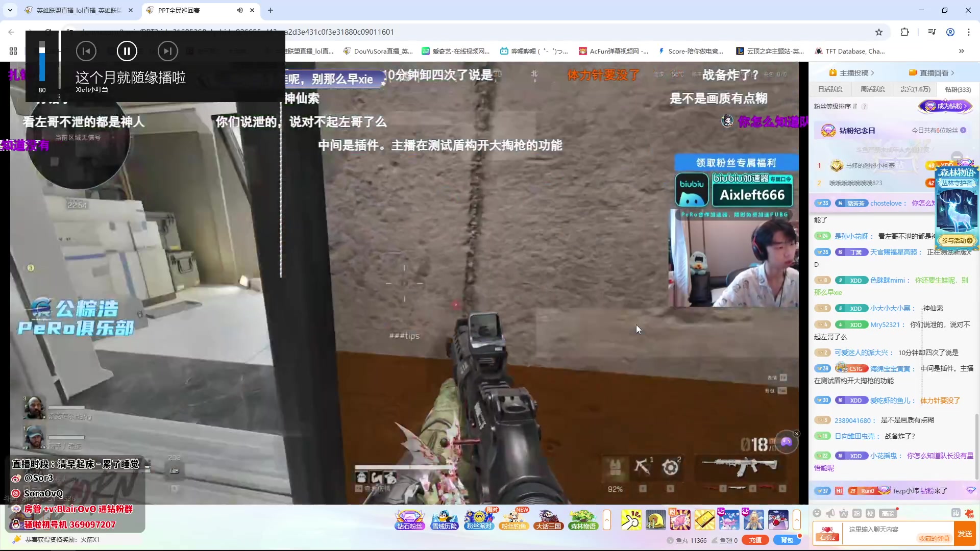The height and width of the screenshot is (551, 980).
Task: Open the AcFun弹幕视频网 bookmark
Action: 613,51
